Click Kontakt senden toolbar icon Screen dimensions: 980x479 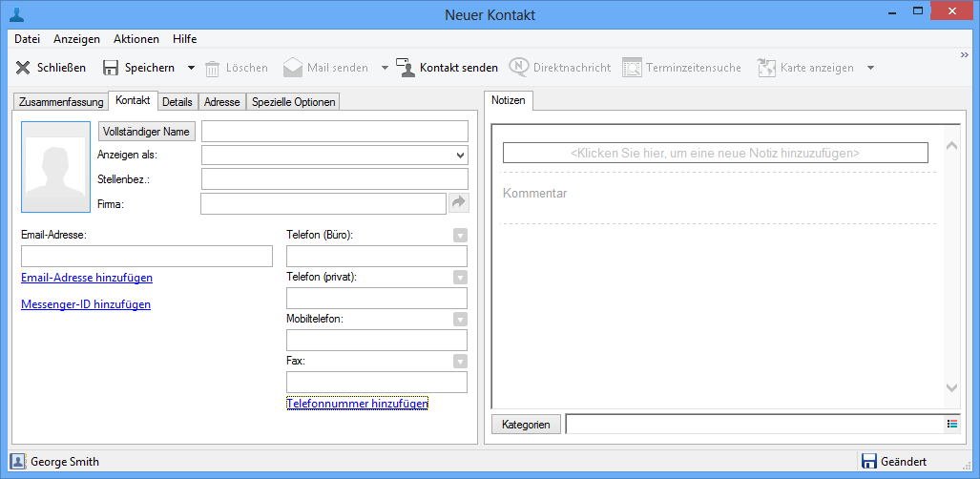pyautogui.click(x=405, y=68)
